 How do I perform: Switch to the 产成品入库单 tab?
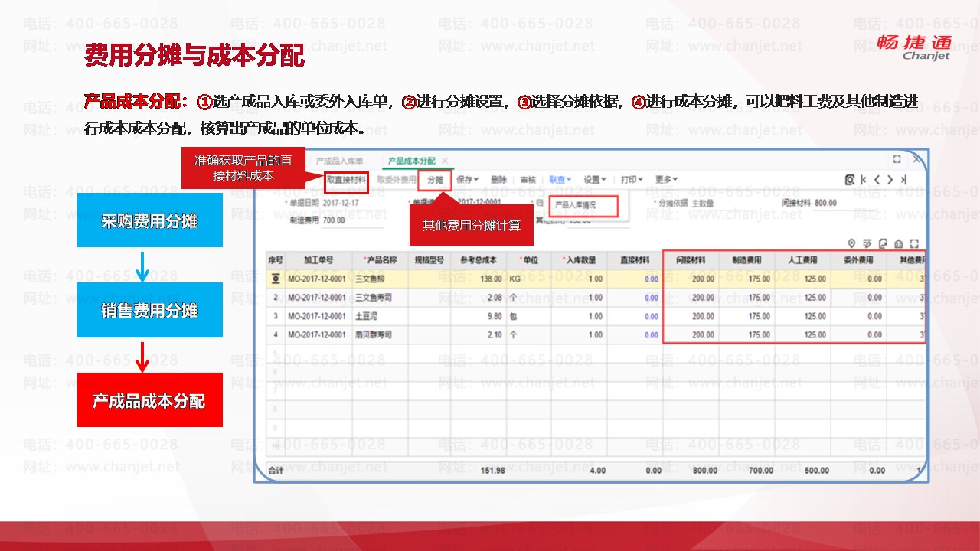(x=340, y=161)
